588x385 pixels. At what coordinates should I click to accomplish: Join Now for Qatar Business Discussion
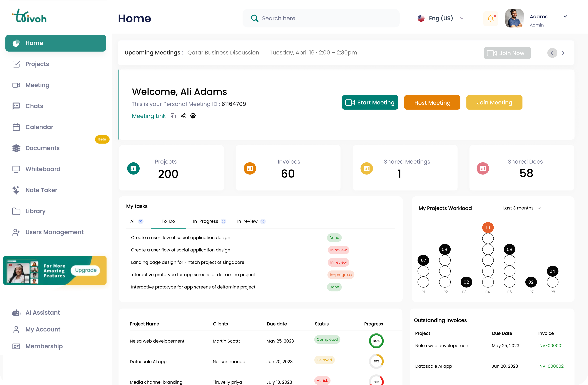[507, 53]
